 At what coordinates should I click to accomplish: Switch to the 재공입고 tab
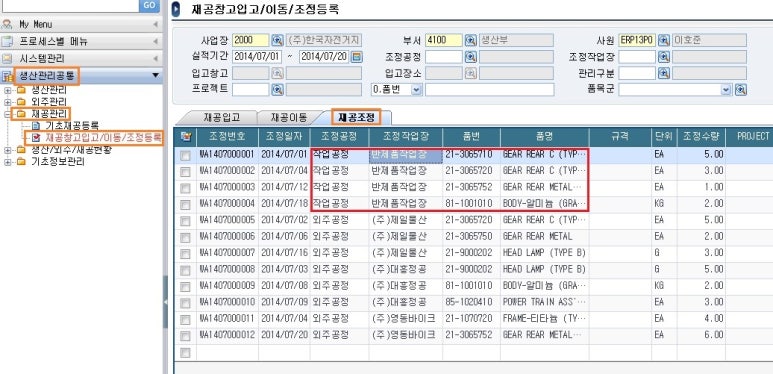[x=221, y=118]
